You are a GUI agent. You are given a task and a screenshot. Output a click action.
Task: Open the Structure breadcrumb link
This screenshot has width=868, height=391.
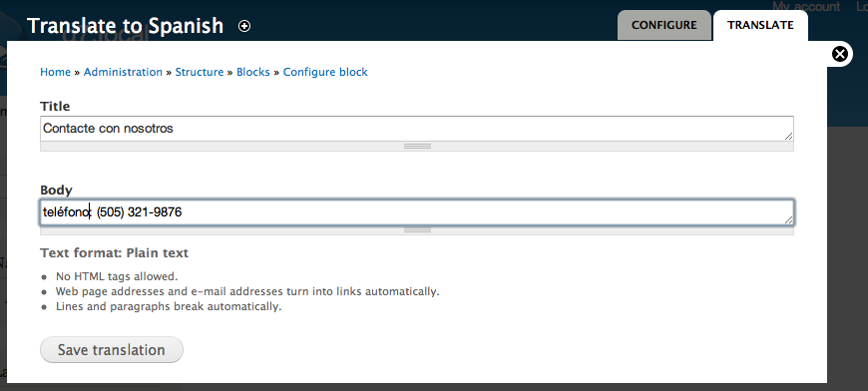click(x=200, y=72)
